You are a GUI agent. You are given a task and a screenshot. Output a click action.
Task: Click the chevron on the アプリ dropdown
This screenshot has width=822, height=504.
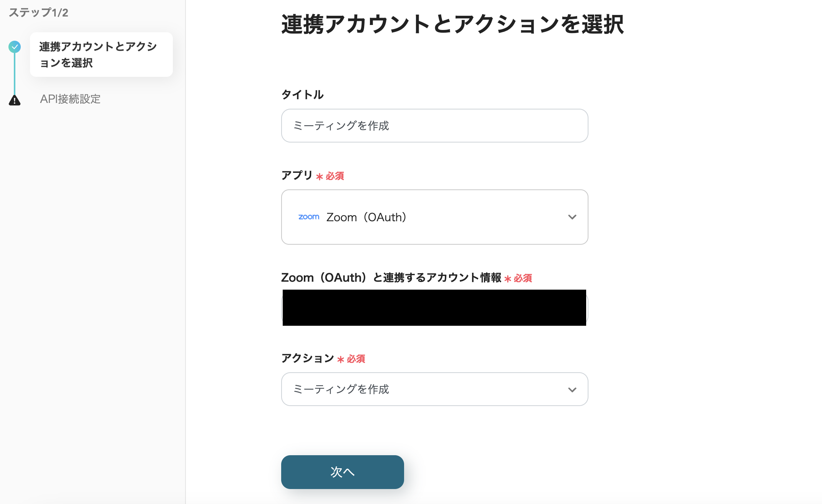[x=572, y=217]
